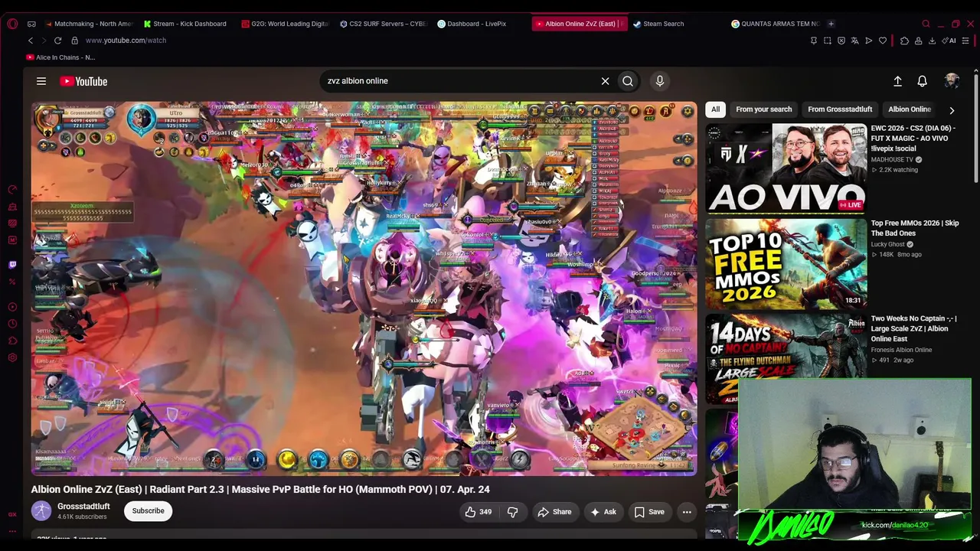Open more actions three-dot menu under video
This screenshot has width=980, height=551.
687,512
